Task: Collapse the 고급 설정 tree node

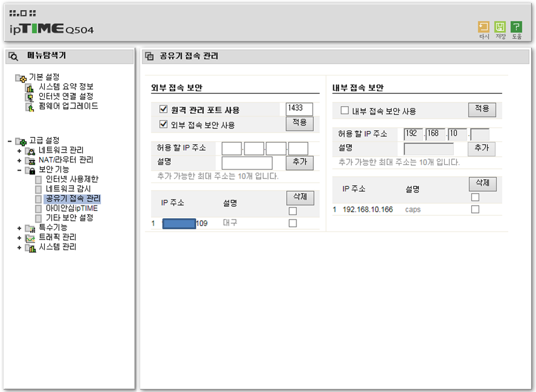Action: pos(10,141)
